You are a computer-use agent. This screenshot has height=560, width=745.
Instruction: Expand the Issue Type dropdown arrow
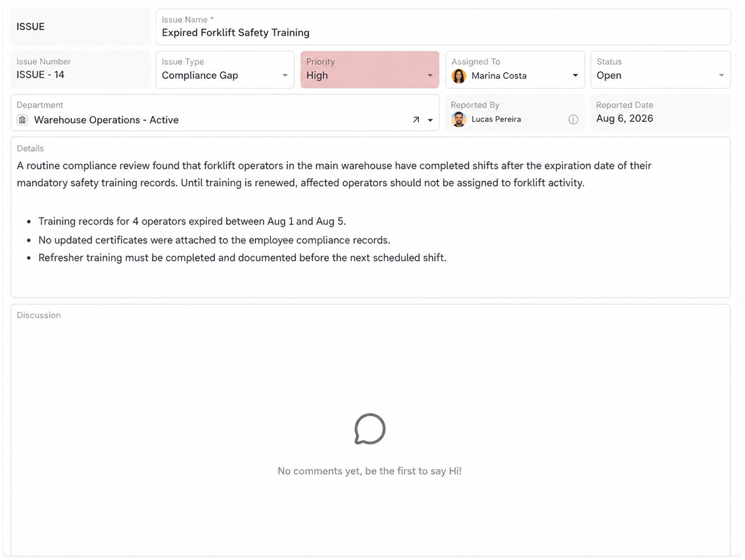pyautogui.click(x=285, y=75)
